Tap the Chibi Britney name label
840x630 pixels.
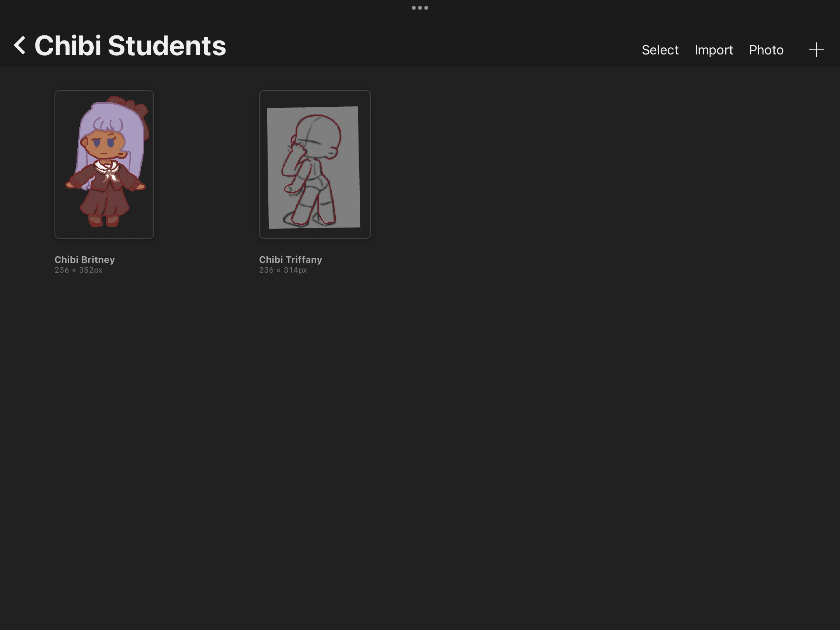tap(84, 259)
